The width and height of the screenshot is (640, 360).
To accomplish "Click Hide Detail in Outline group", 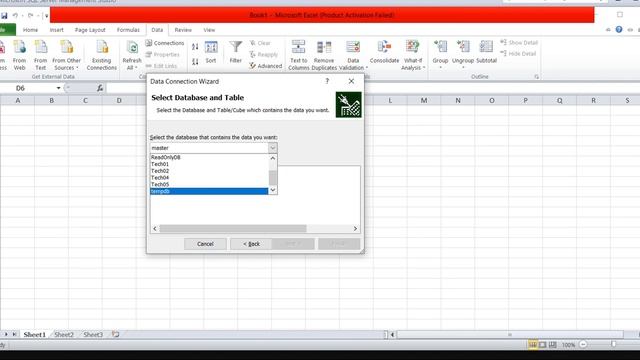I will click(518, 53).
